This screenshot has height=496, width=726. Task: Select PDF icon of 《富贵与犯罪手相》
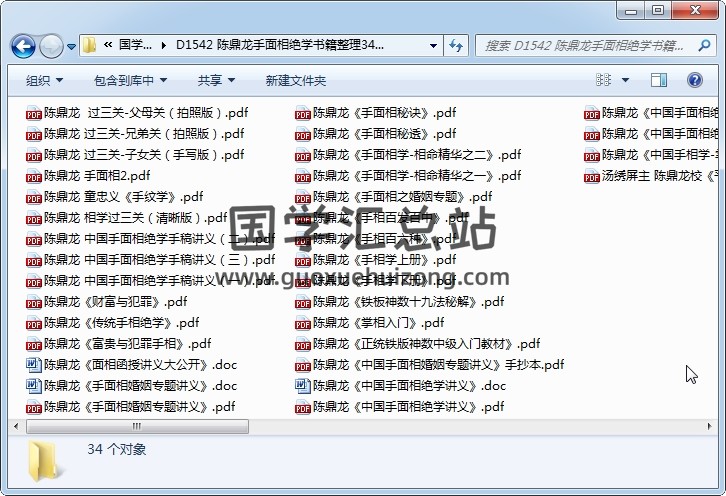coord(34,344)
